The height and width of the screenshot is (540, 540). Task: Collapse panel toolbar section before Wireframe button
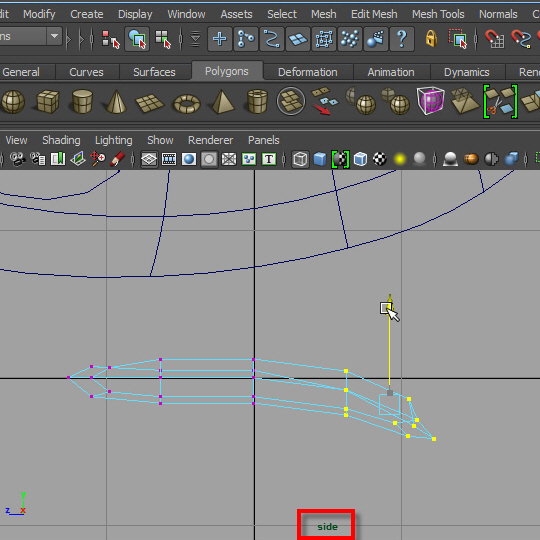(284, 159)
